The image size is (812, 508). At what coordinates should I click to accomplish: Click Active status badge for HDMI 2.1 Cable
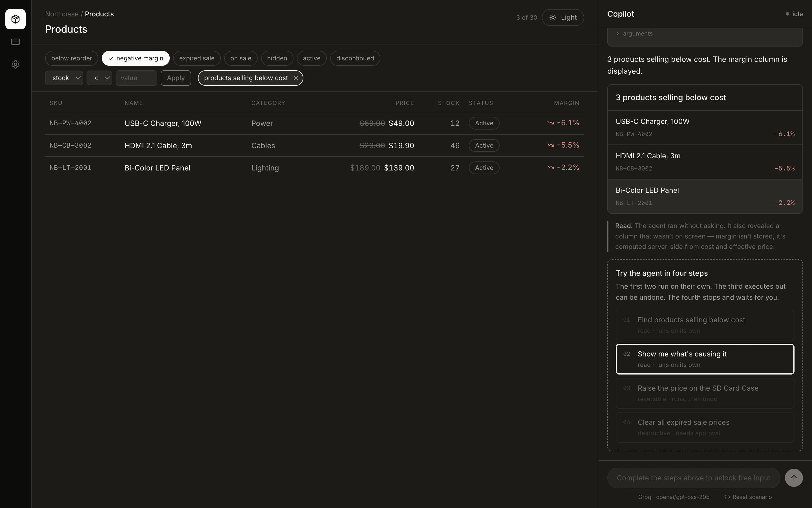coord(484,145)
